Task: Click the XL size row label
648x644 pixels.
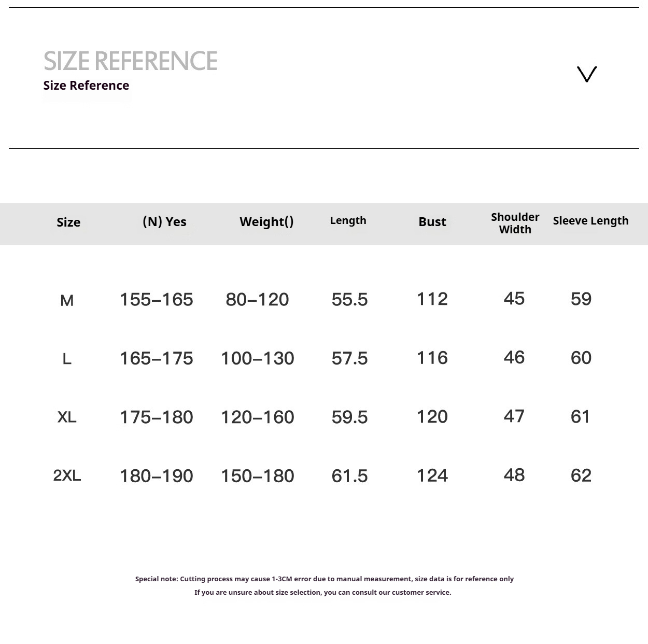Action: [x=67, y=417]
